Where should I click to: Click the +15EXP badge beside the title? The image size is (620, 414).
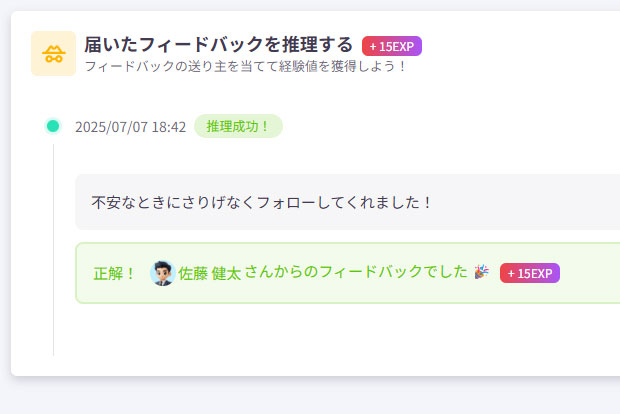coord(392,46)
